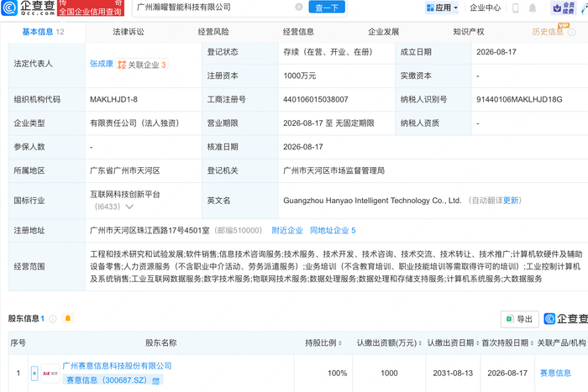The image size is (588, 392).
Task: Click 广东省广州市天河区 region value
Action: (125, 170)
